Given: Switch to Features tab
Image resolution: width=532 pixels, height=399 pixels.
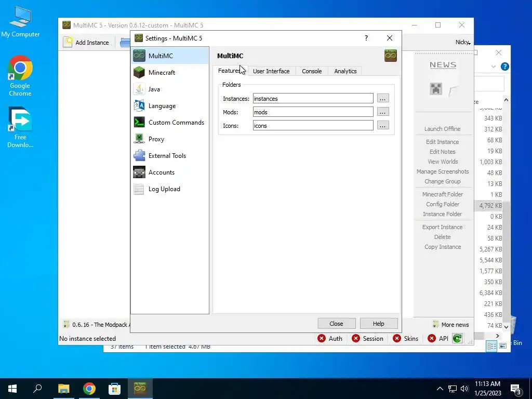Looking at the screenshot, I should pyautogui.click(x=231, y=71).
